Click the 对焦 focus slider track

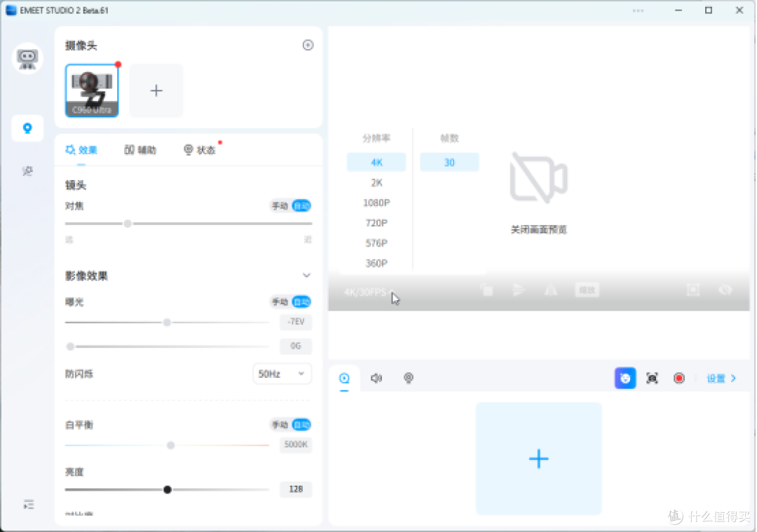click(x=189, y=224)
